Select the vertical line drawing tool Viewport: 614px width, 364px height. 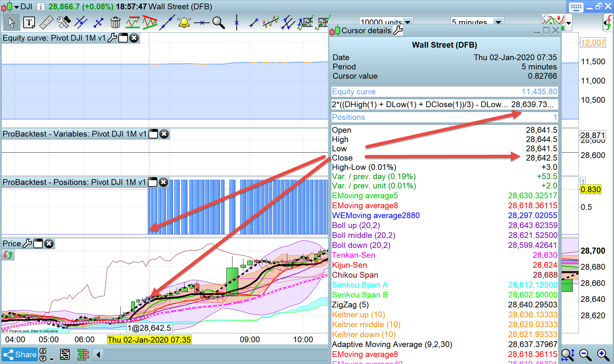click(237, 23)
